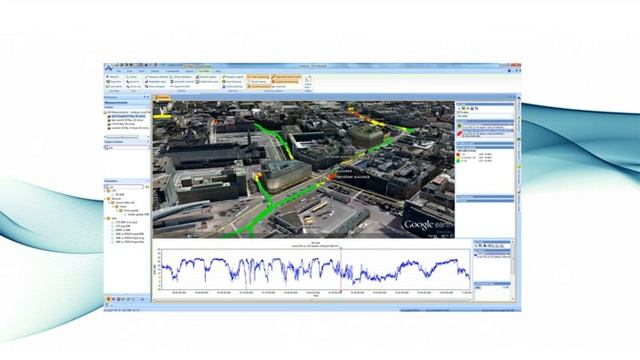Collapse the LTE tree node
The height and width of the screenshot is (360, 640).
coord(106,191)
